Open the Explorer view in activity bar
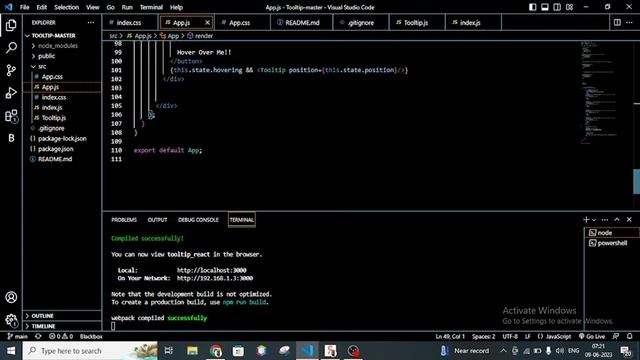Screen dimensions: 640x360 11,25
